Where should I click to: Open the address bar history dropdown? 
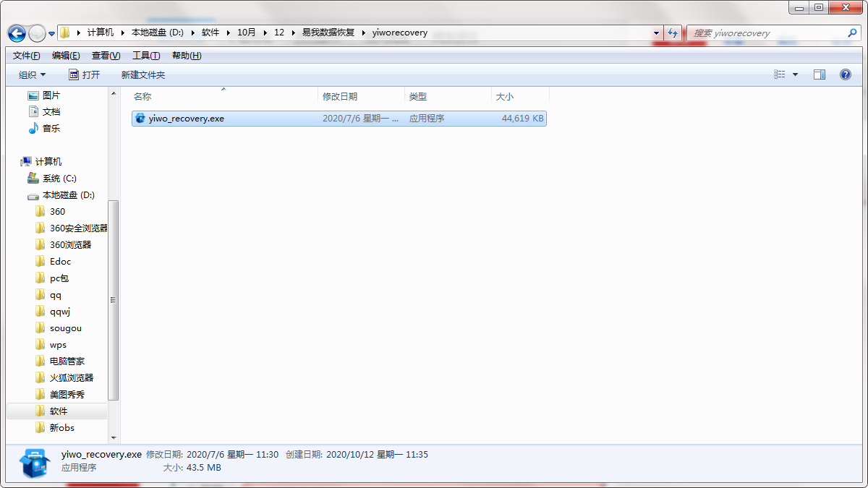[657, 33]
